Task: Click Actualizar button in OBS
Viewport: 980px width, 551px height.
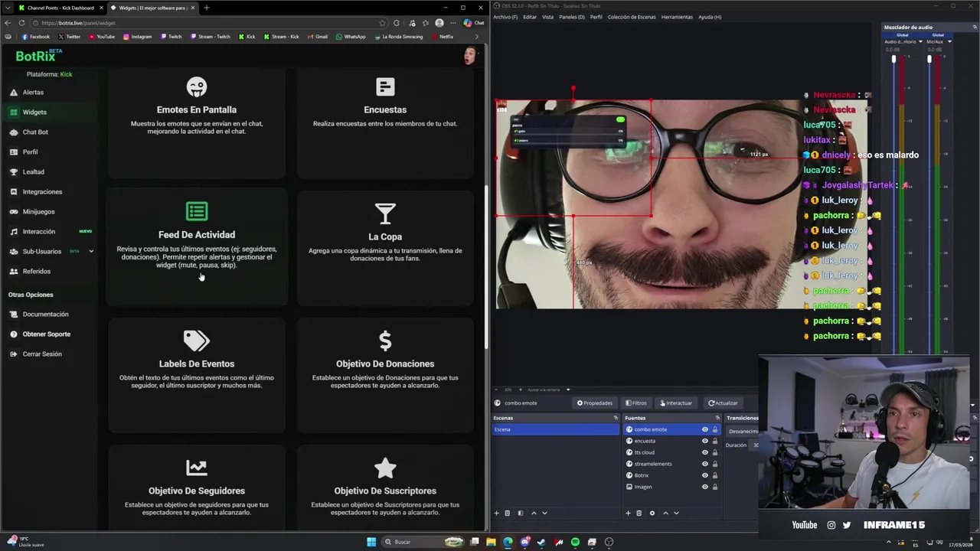Action: click(723, 403)
